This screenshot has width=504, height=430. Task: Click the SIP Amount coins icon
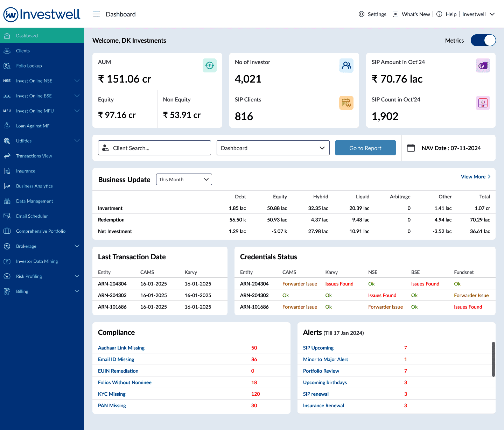pos(483,65)
